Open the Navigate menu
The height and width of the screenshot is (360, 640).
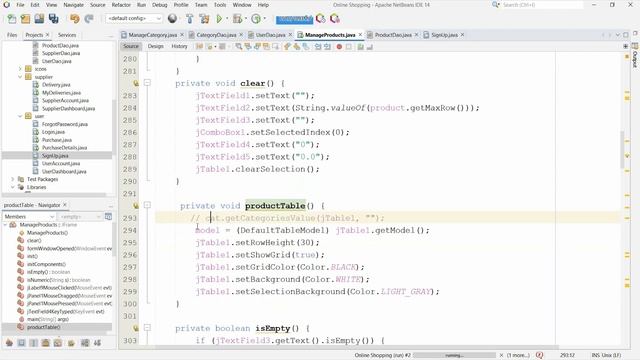coord(73,5)
